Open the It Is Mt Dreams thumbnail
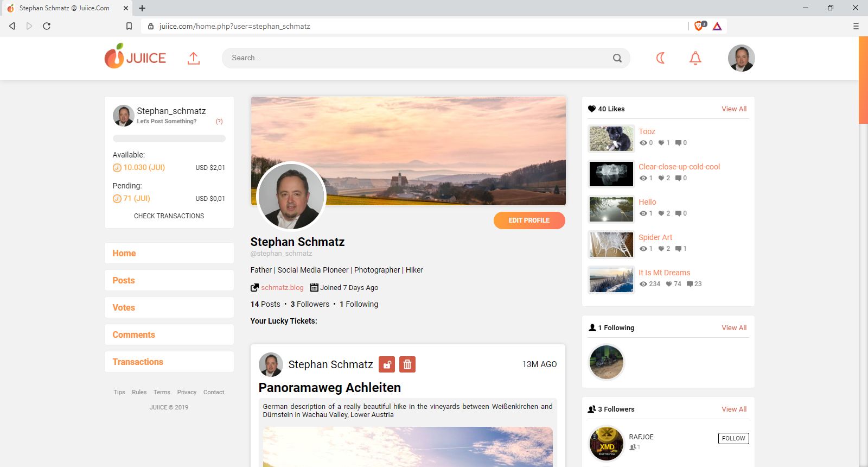This screenshot has height=467, width=868. click(x=611, y=280)
